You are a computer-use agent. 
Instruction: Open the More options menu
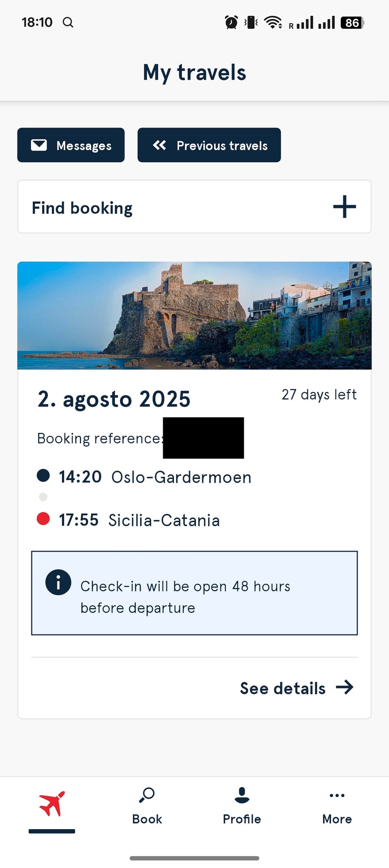[x=337, y=806]
